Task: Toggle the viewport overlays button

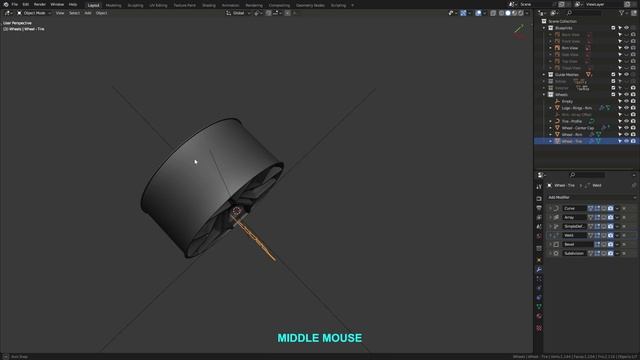Action: pos(479,13)
